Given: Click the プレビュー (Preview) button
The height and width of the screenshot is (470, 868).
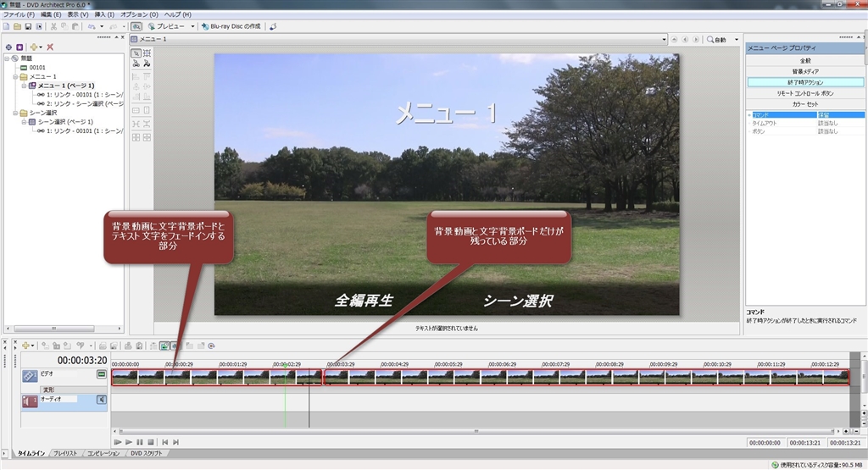Looking at the screenshot, I should (165, 26).
